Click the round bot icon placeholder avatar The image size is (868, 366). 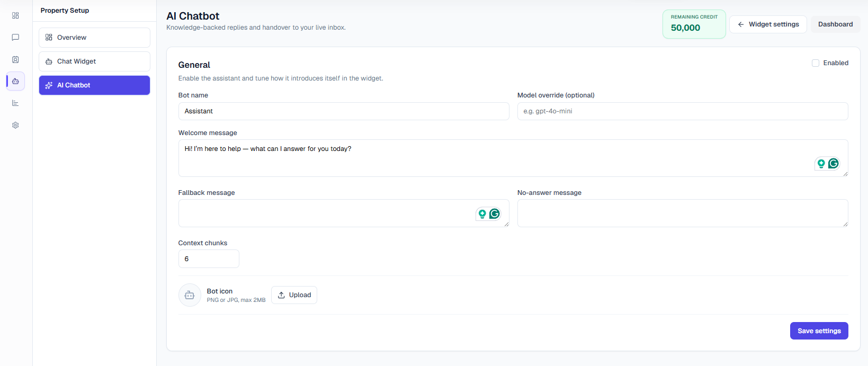coord(190,295)
